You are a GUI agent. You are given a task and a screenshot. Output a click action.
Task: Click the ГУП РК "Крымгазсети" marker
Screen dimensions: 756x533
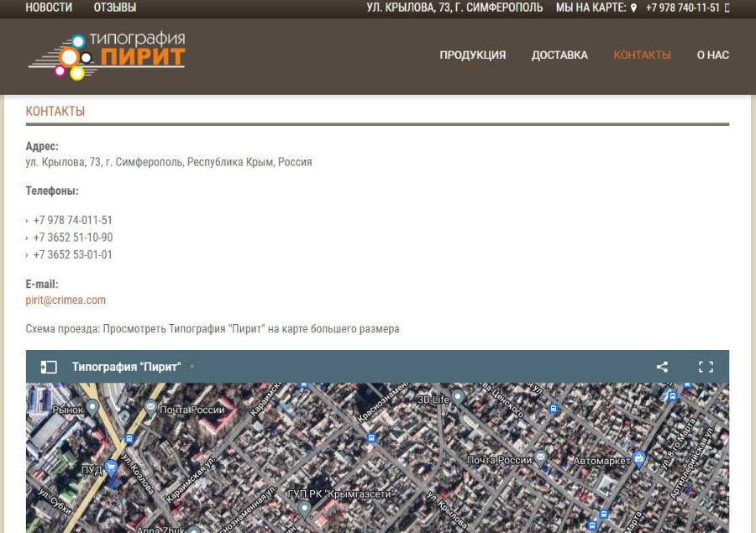click(305, 508)
